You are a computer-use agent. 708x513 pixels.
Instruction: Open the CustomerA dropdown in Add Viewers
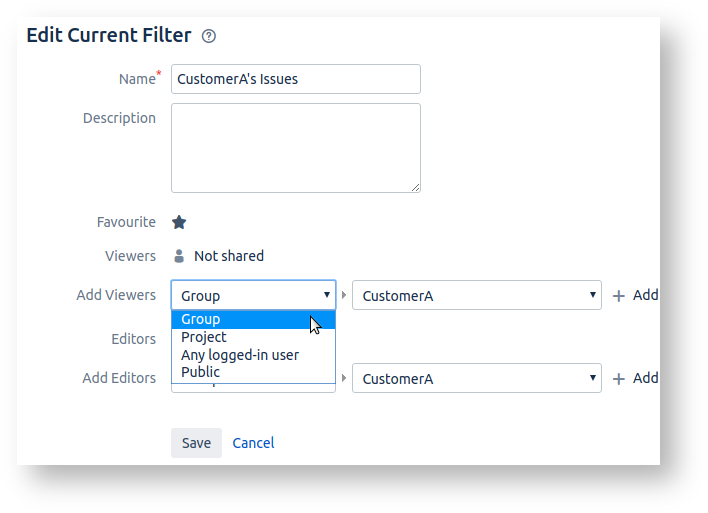coord(476,295)
